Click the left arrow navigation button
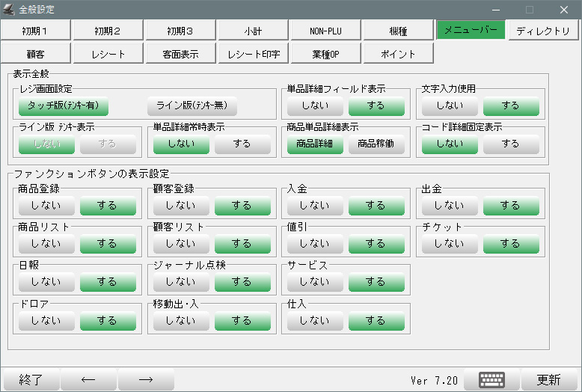582x392 pixels. [x=88, y=379]
